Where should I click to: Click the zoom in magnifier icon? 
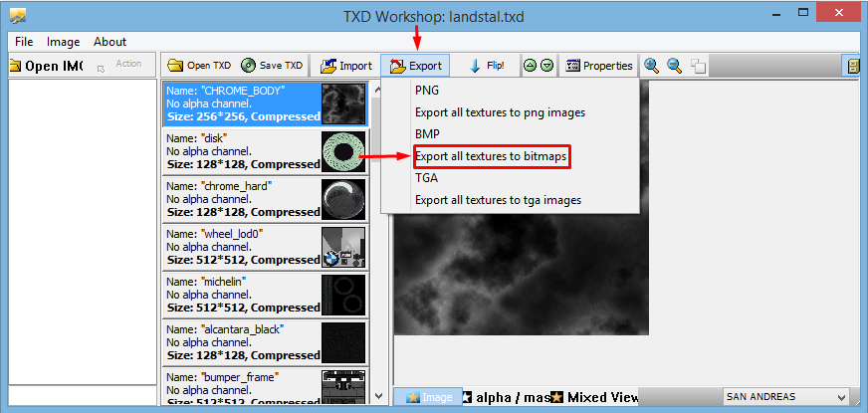652,66
